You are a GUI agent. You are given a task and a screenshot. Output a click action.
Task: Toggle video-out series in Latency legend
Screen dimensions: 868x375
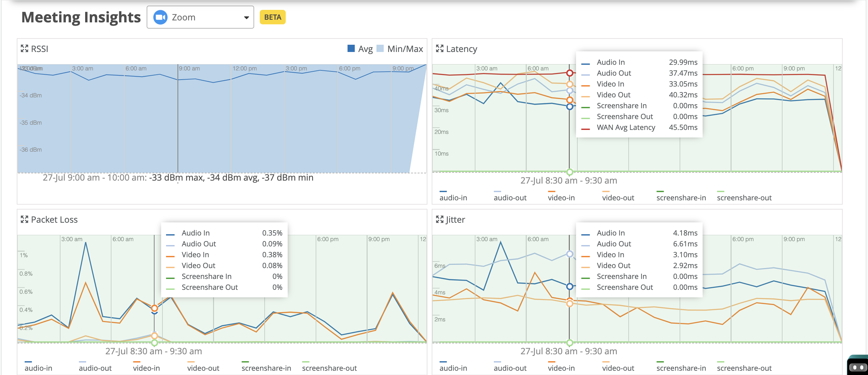pos(618,198)
